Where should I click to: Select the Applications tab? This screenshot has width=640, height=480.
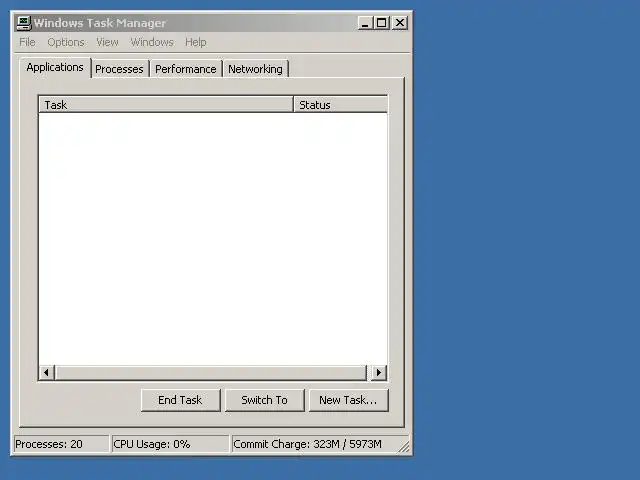[55, 67]
